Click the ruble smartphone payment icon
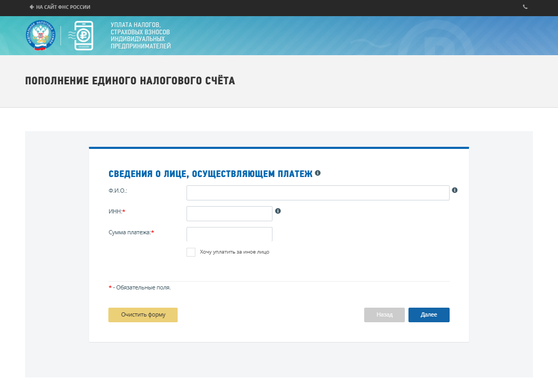The height and width of the screenshot is (392, 558). pyautogui.click(x=84, y=36)
